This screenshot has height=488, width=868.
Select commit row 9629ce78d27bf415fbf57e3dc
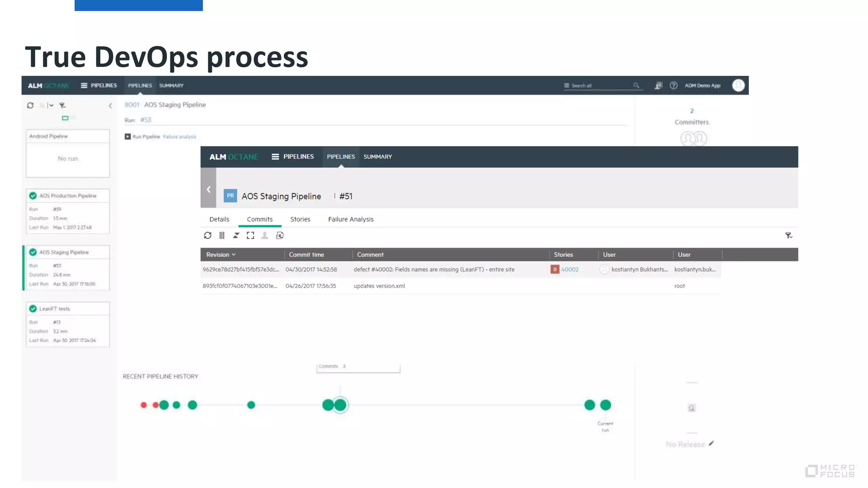click(x=461, y=269)
